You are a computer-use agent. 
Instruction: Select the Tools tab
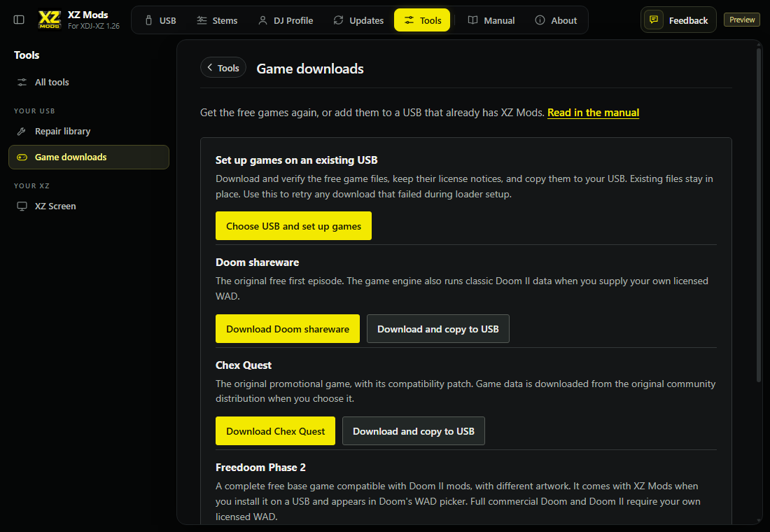pos(422,20)
